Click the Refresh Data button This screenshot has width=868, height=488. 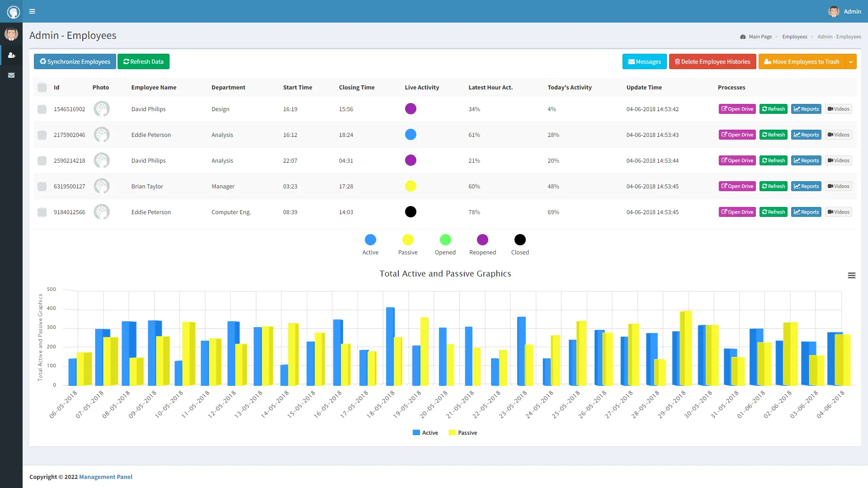143,61
